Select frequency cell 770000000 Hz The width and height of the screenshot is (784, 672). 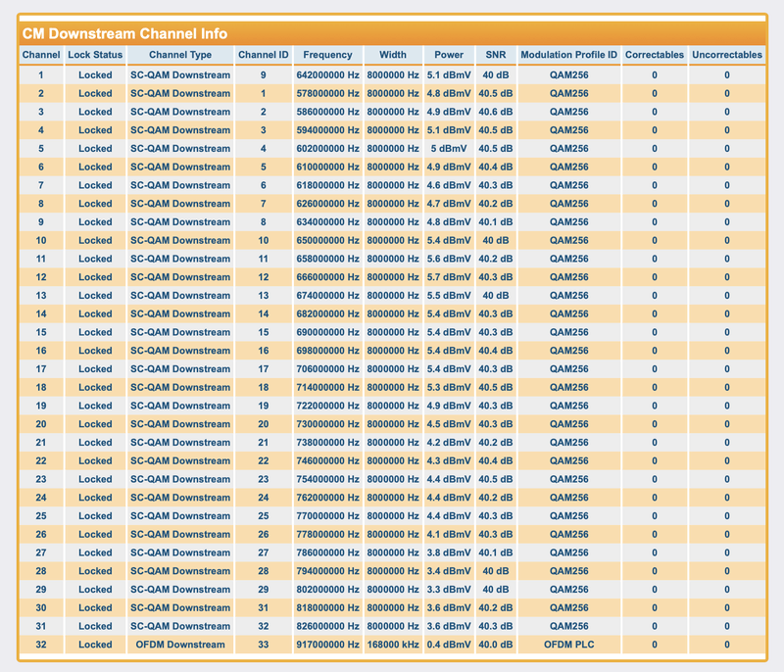pyautogui.click(x=327, y=515)
